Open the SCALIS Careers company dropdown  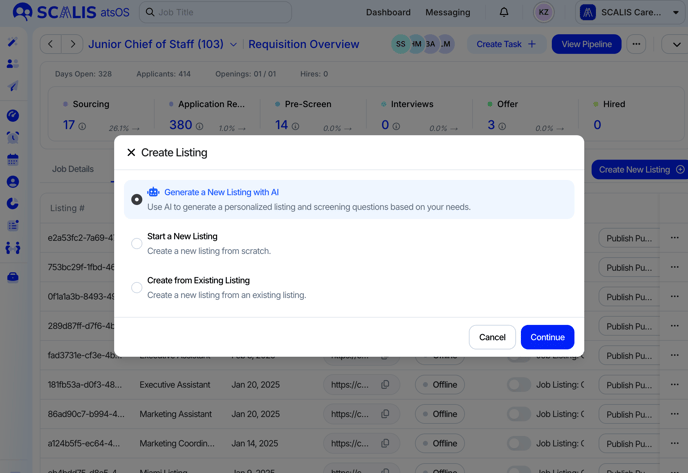pos(631,13)
